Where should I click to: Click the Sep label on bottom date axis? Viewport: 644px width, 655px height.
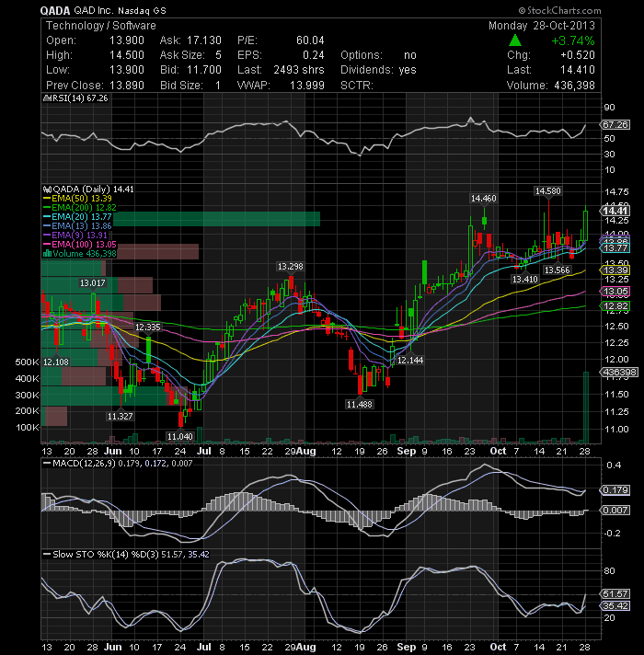point(406,647)
